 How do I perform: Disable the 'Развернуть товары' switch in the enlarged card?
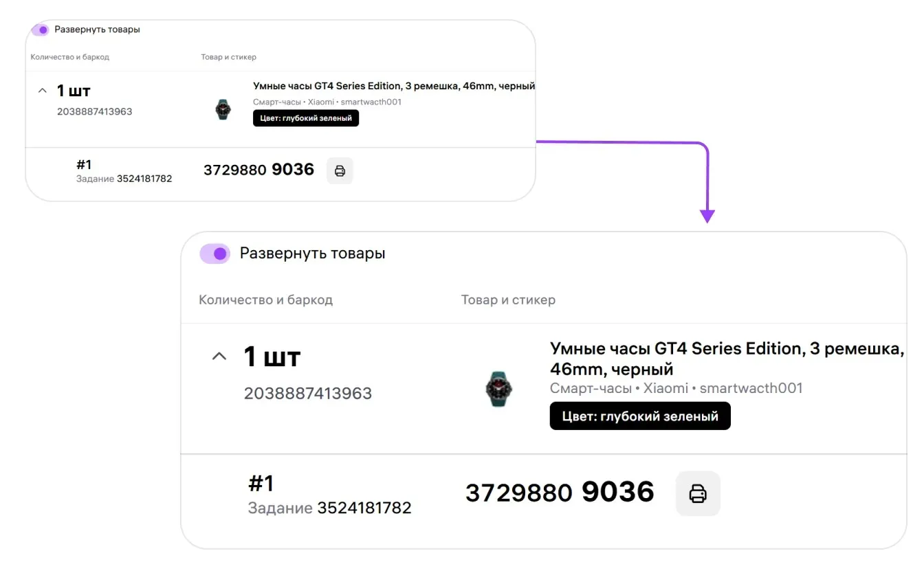point(215,254)
